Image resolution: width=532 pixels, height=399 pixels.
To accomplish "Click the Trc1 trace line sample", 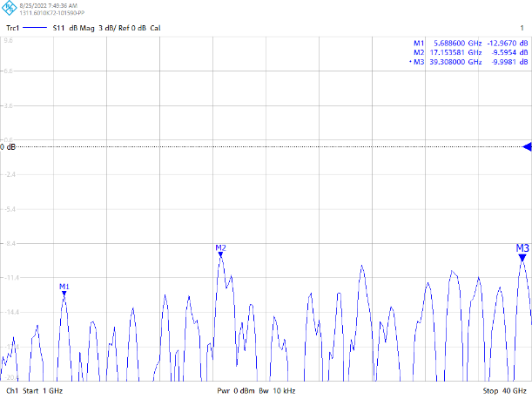I will 35,29.
